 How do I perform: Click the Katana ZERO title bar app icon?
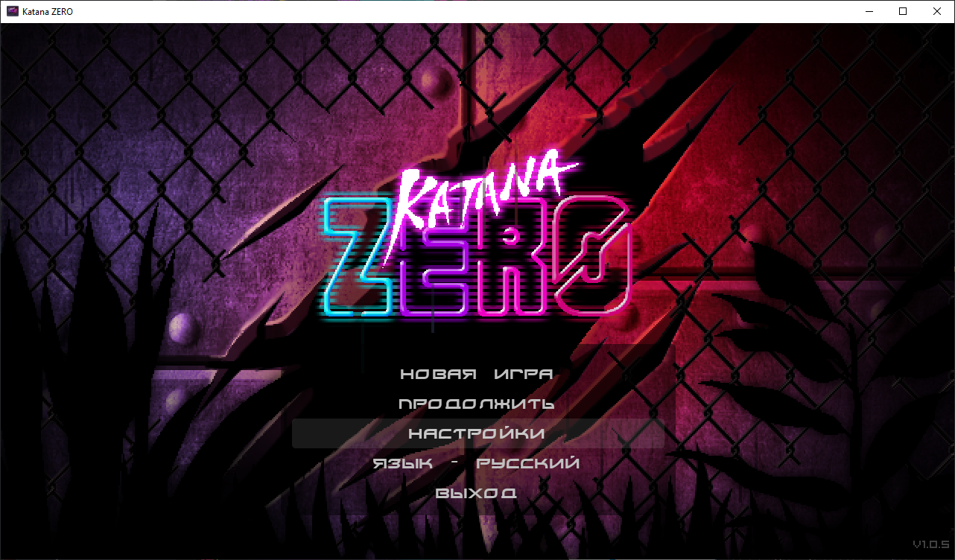pos(13,12)
